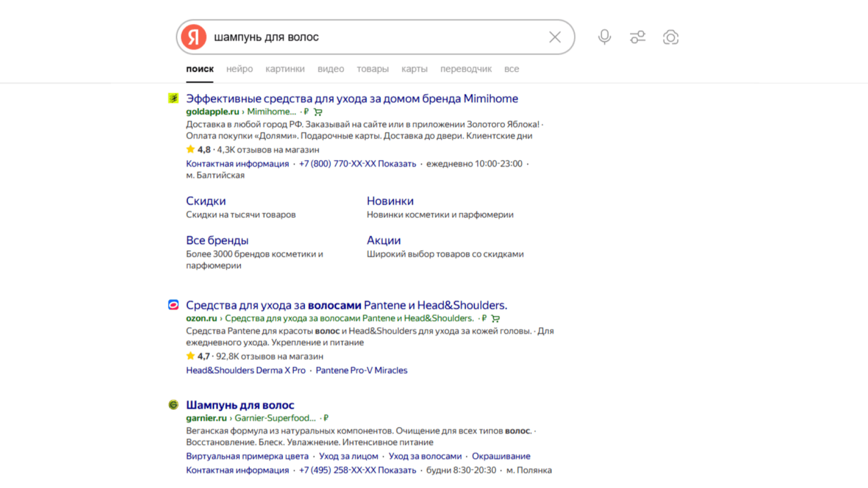Click Скидки на тысячи товаров description
Viewport: 868px width, 488px height.
241,215
